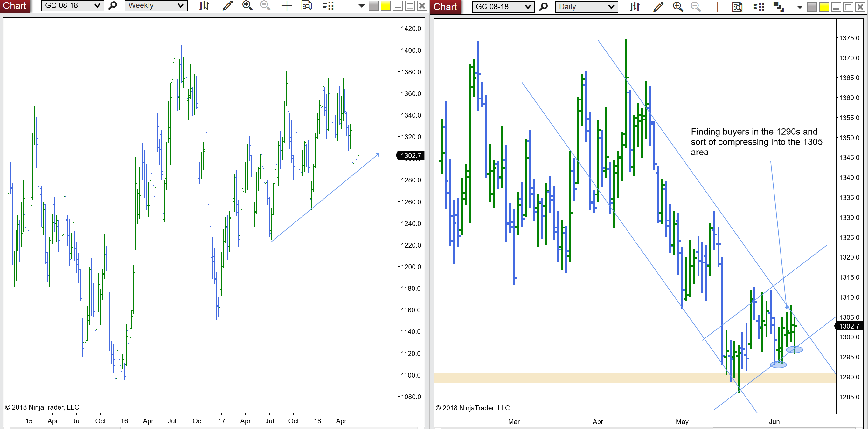868x429 pixels.
Task: Close the Daily chart window
Action: pyautogui.click(x=860, y=7)
